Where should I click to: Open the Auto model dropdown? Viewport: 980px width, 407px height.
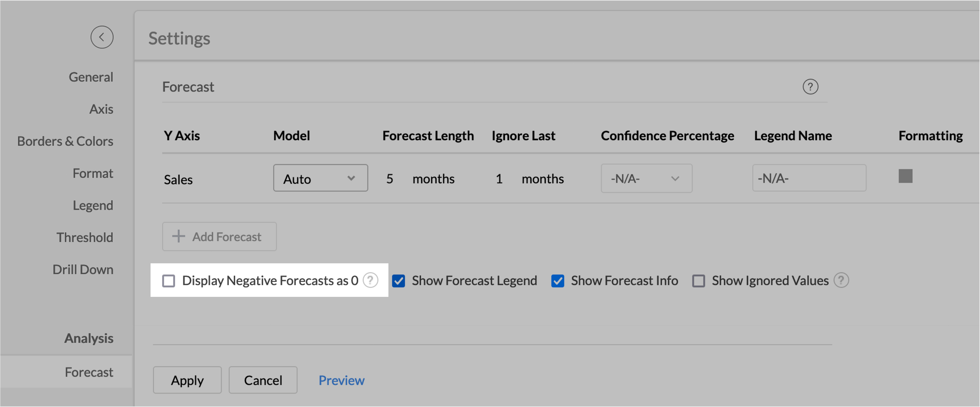pyautogui.click(x=320, y=178)
